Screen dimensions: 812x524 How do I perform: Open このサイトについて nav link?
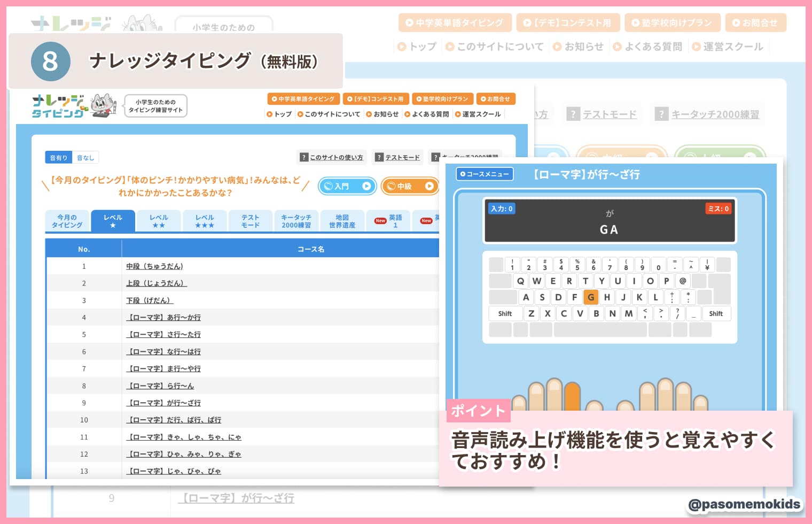pos(329,114)
